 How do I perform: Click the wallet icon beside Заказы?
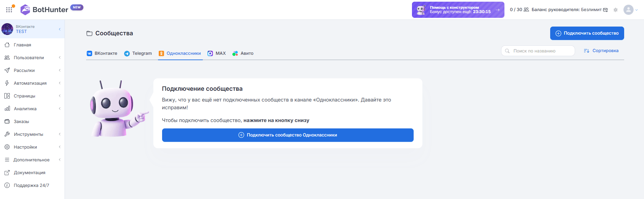(x=7, y=121)
